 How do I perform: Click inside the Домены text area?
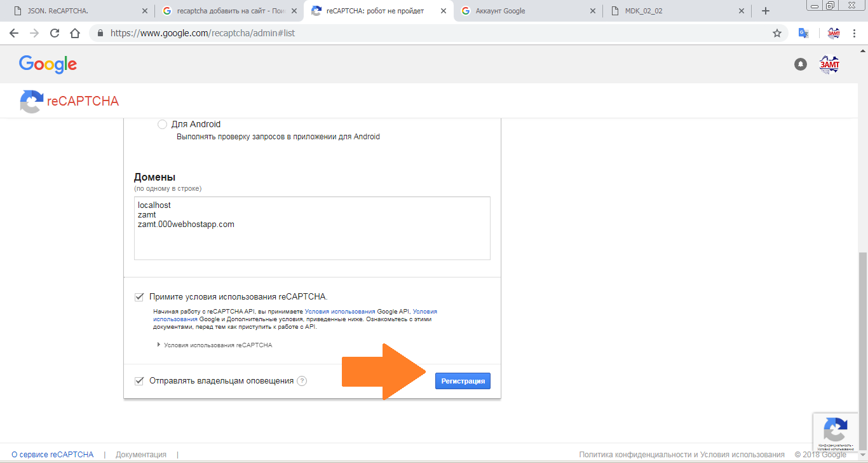click(x=312, y=228)
